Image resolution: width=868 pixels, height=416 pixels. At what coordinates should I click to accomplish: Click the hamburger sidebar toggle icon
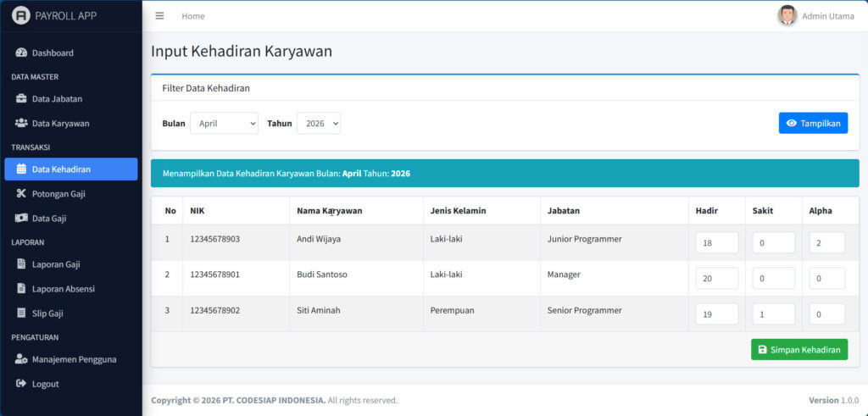click(159, 16)
